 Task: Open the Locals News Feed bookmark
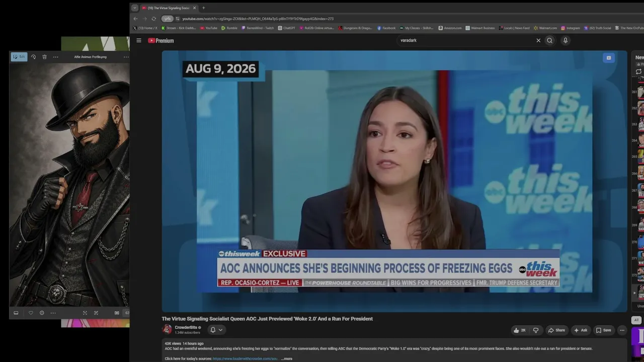point(514,28)
